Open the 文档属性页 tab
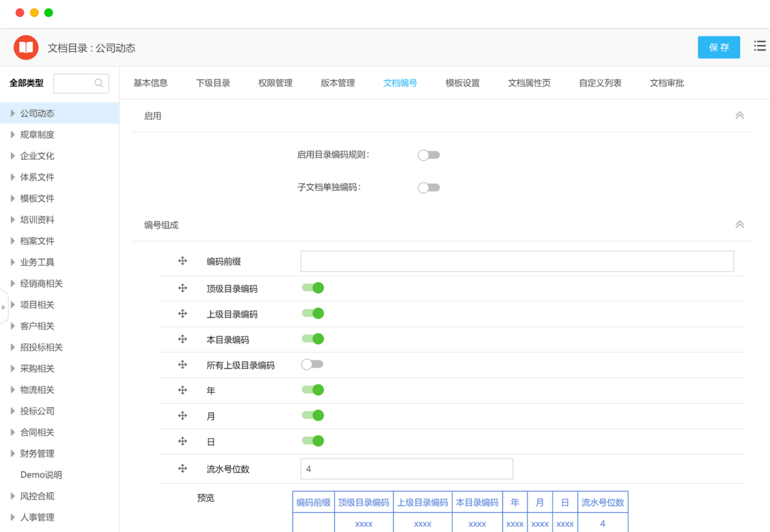 coord(529,83)
